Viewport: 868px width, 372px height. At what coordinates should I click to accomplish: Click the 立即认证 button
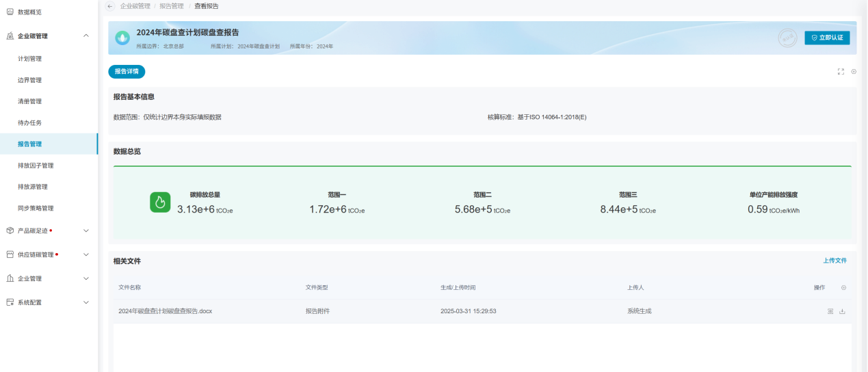[x=827, y=38]
